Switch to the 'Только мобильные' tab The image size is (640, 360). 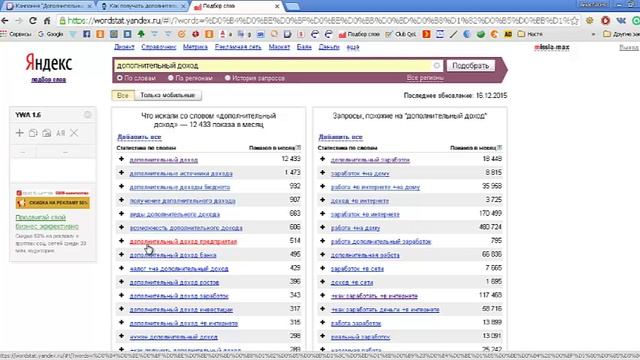pos(168,95)
